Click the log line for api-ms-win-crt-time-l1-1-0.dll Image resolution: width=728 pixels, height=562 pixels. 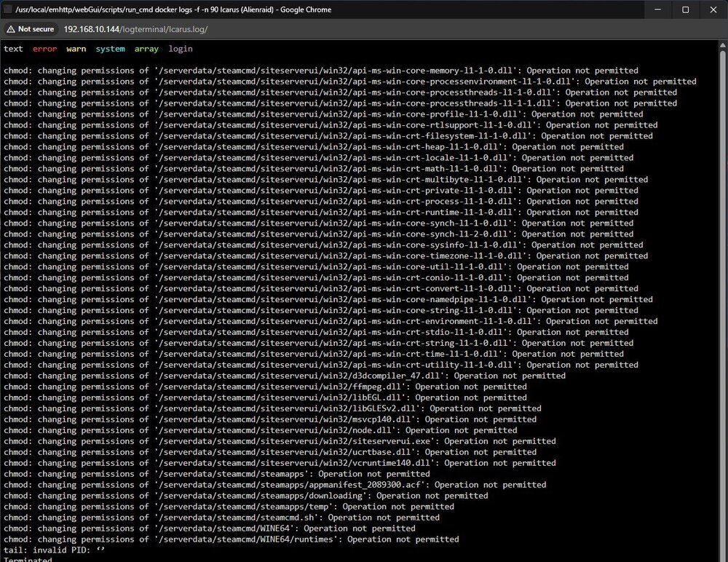(314, 354)
